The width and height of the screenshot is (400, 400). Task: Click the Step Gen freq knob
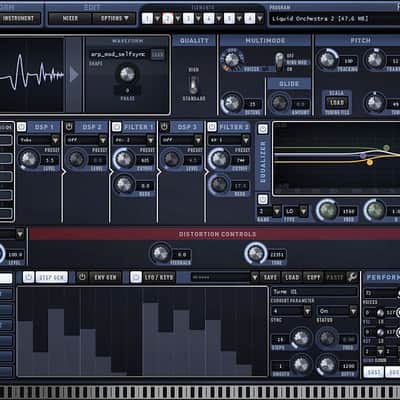[327, 338]
